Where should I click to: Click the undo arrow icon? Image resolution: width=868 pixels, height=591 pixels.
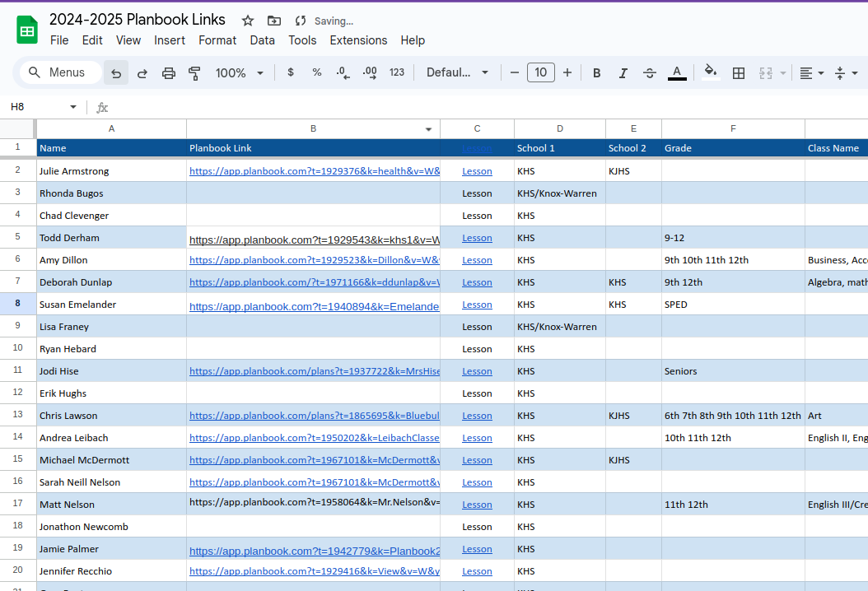click(116, 72)
